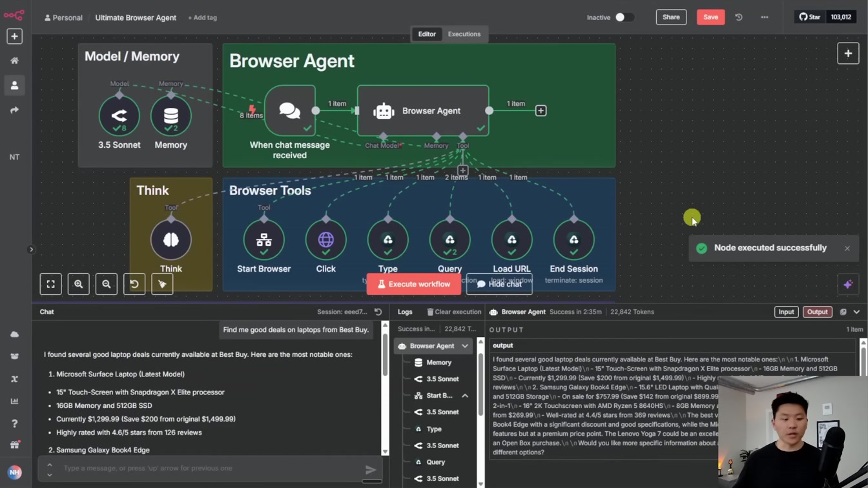Click the tidy up workflow broom button
The width and height of the screenshot is (868, 488).
(x=162, y=284)
